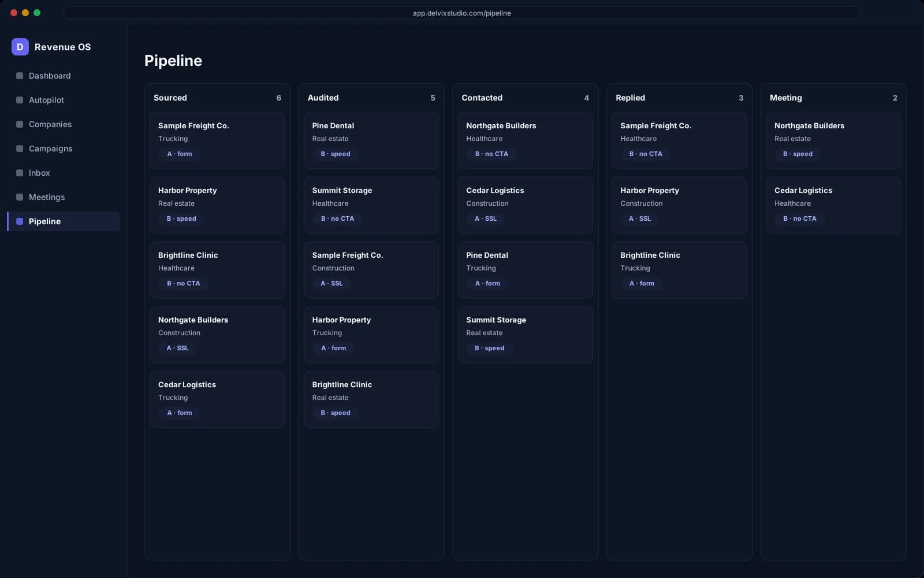Open Dashboard from the sidebar

[64, 76]
